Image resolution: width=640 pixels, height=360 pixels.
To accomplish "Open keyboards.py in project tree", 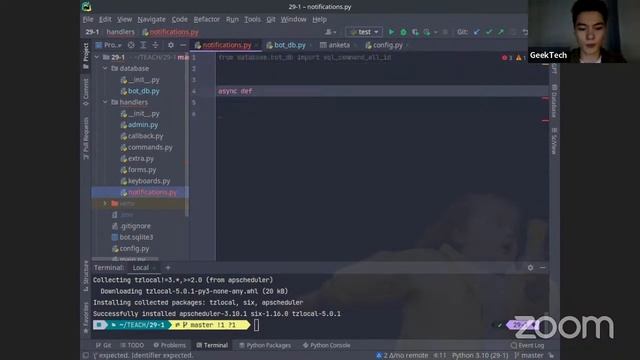I will [x=149, y=181].
